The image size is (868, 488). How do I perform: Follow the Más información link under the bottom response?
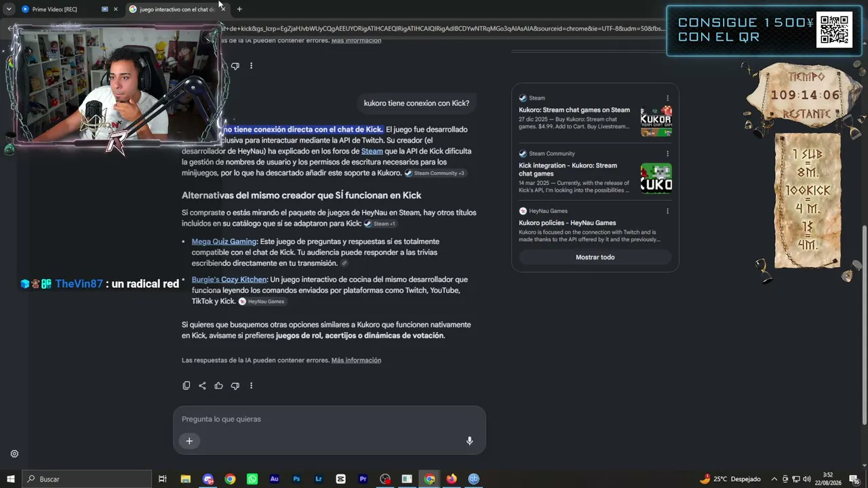[356, 361]
